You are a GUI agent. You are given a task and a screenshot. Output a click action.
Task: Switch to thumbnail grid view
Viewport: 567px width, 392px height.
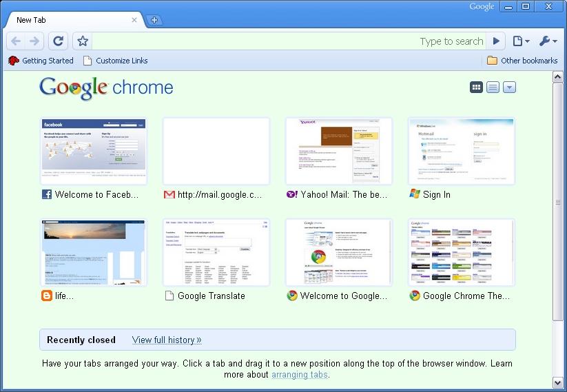[476, 87]
